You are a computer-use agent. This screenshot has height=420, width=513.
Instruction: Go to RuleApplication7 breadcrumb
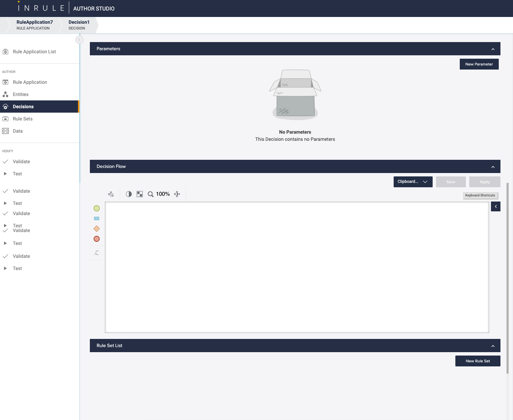[35, 25]
